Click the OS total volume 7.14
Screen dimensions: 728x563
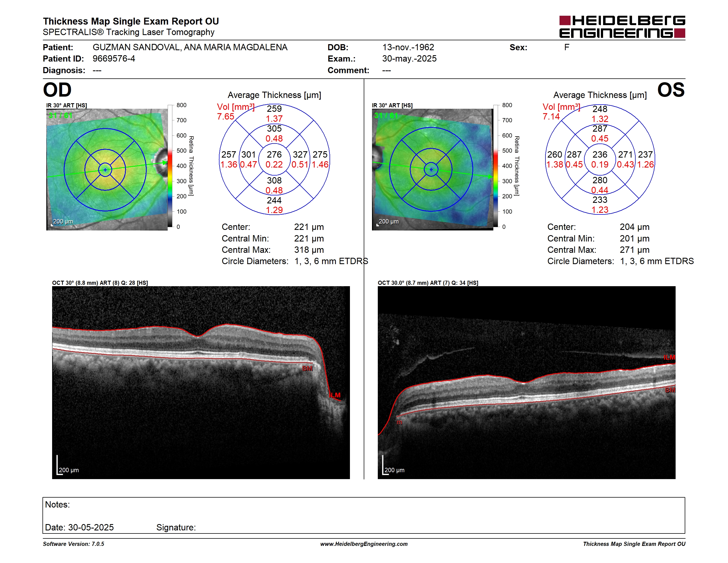click(551, 116)
